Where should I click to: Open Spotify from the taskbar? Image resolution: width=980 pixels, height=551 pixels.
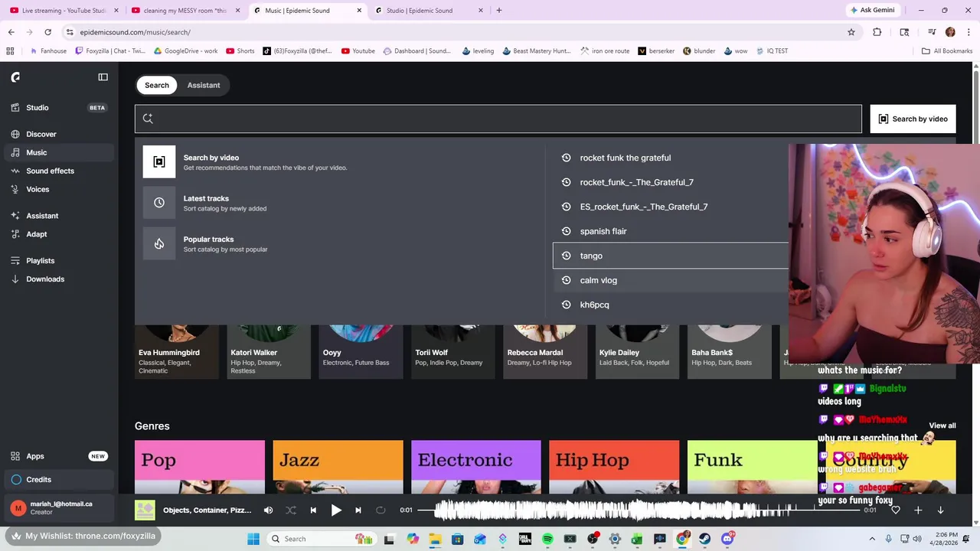point(547,539)
